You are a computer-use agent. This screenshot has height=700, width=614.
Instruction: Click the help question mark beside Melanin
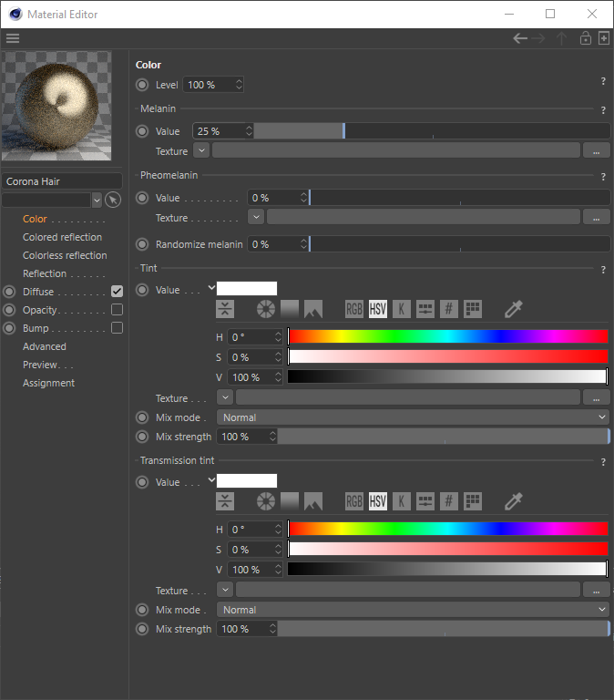pyautogui.click(x=603, y=109)
